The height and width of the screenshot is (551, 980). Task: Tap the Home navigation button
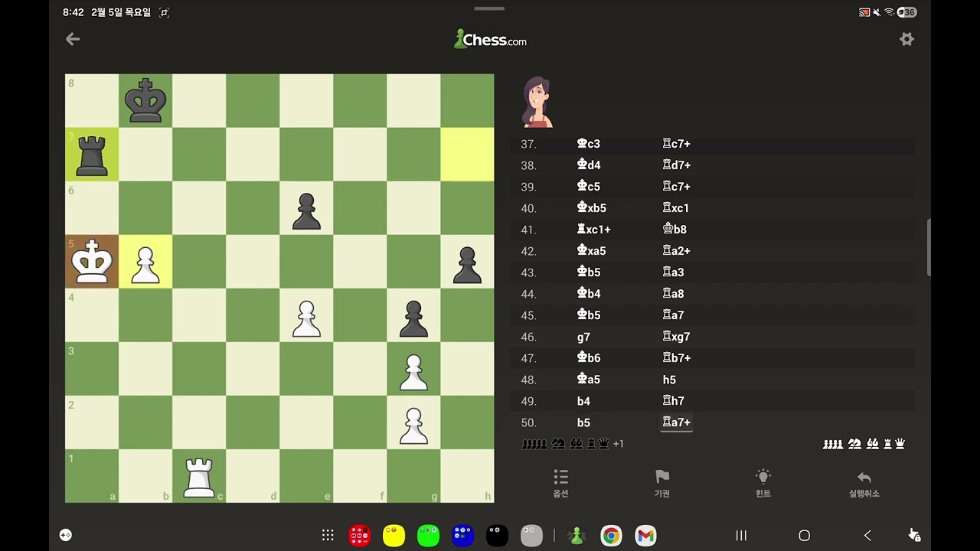point(804,536)
